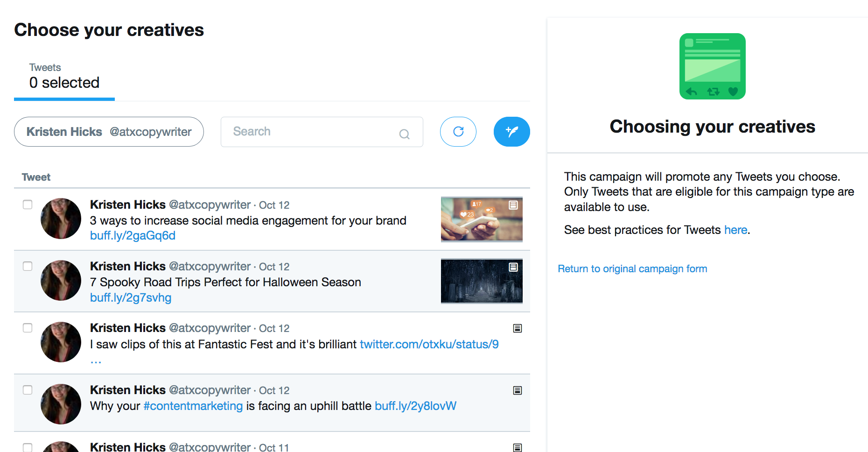Screen dimensions: 868x452
Task: Check the Spooky Road Trips tweet
Action: [x=28, y=266]
